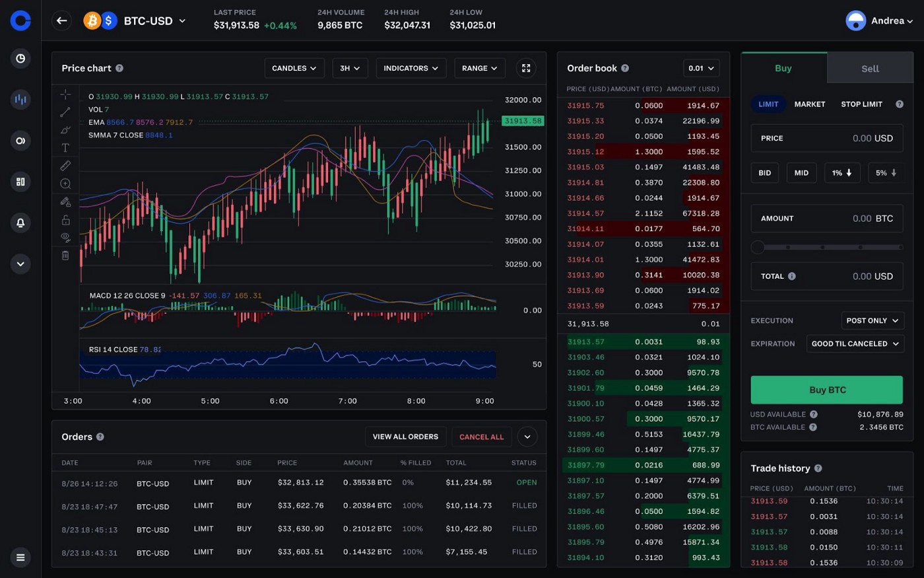The width and height of the screenshot is (924, 578).
Task: Pick the trend line drawing tool
Action: 65,112
